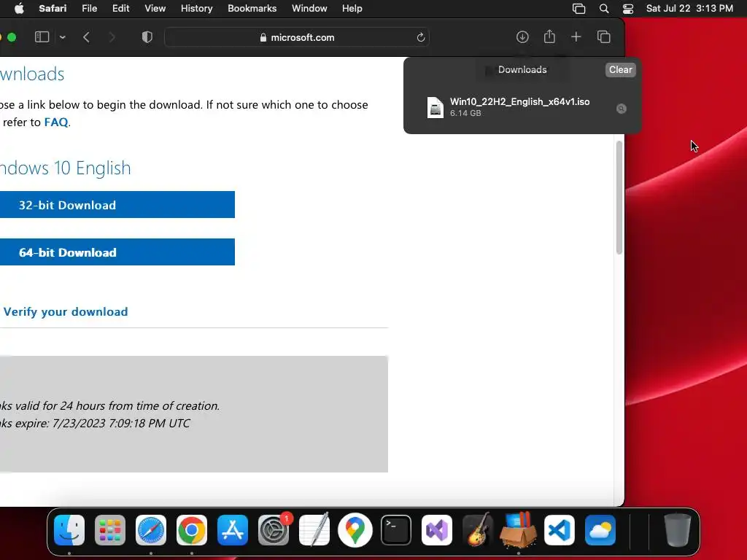
Task: Launch GarageBand from the Dock
Action: (x=477, y=529)
